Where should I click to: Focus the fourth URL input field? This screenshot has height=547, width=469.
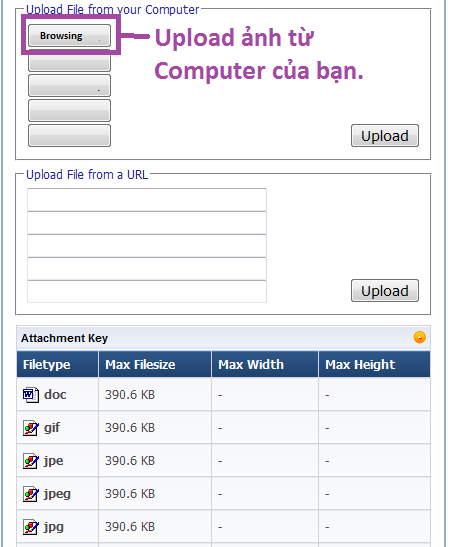pyautogui.click(x=147, y=269)
